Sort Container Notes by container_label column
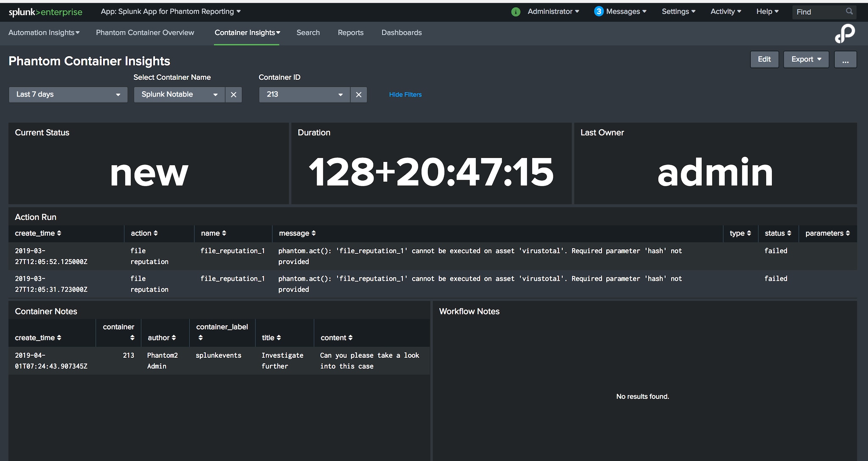 coord(222,332)
